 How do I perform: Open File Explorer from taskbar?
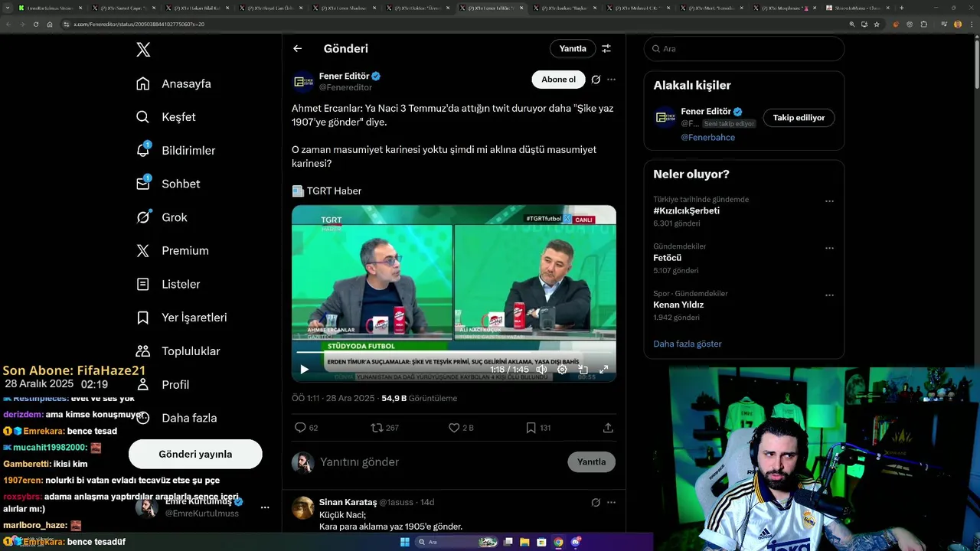point(524,542)
